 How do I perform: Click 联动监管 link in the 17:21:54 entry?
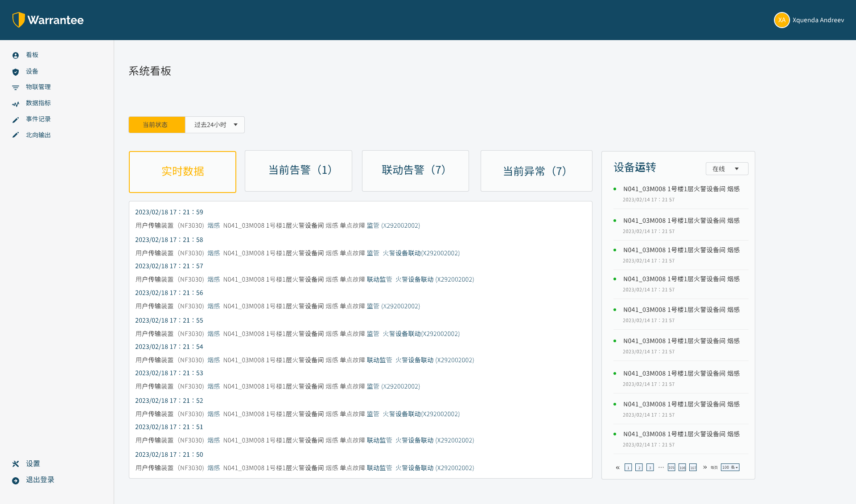(379, 360)
